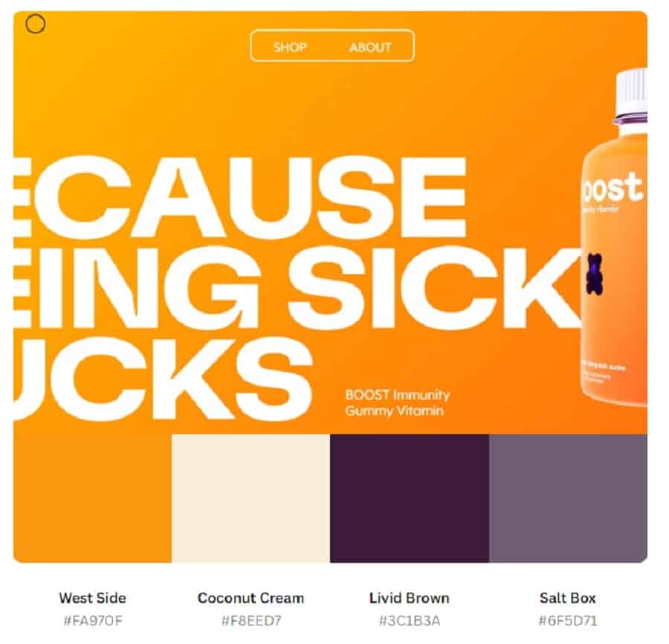Select the Coconut Cream swatch
Image resolution: width=669 pixels, height=644 pixels.
[x=251, y=498]
